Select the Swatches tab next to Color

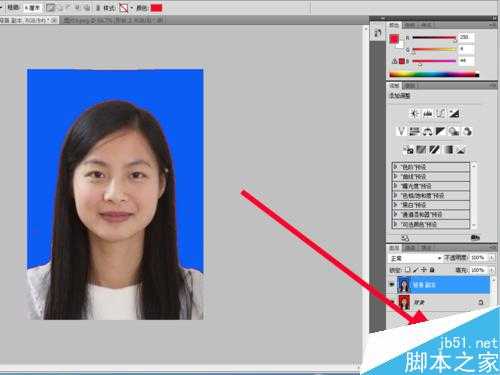409,25
